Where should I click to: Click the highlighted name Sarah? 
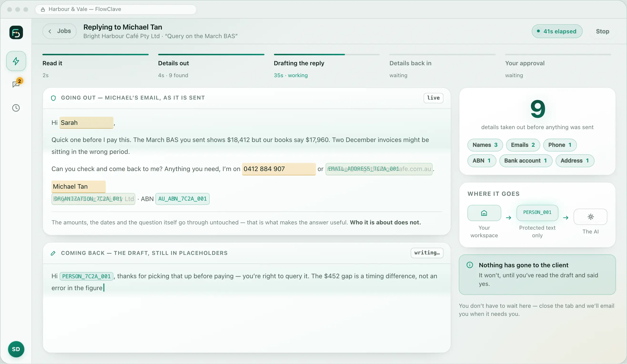click(86, 123)
